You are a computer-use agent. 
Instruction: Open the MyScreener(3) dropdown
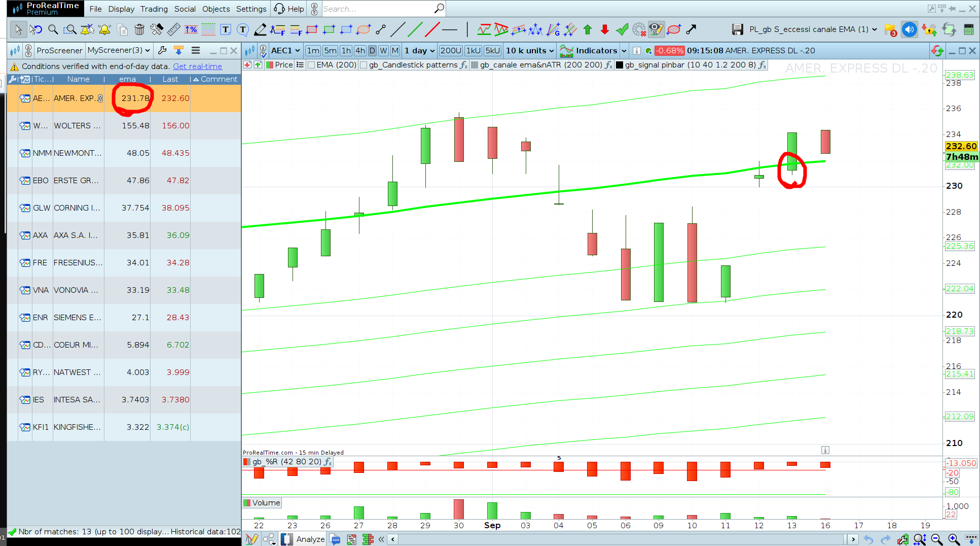coord(119,50)
